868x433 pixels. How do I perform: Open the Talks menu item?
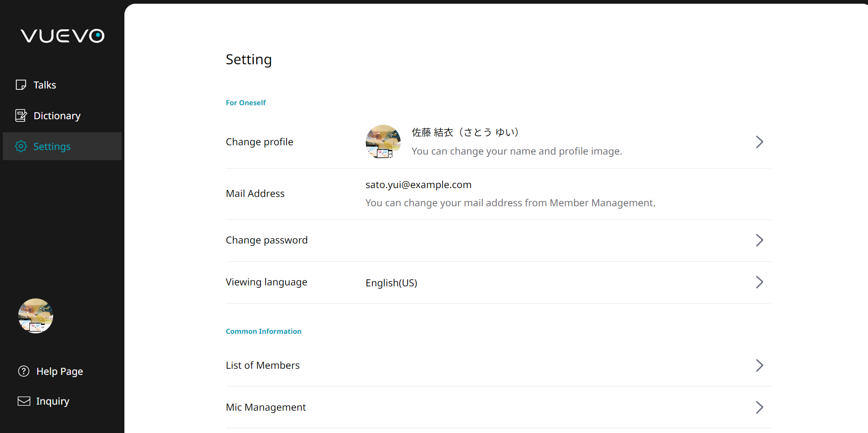click(x=45, y=85)
